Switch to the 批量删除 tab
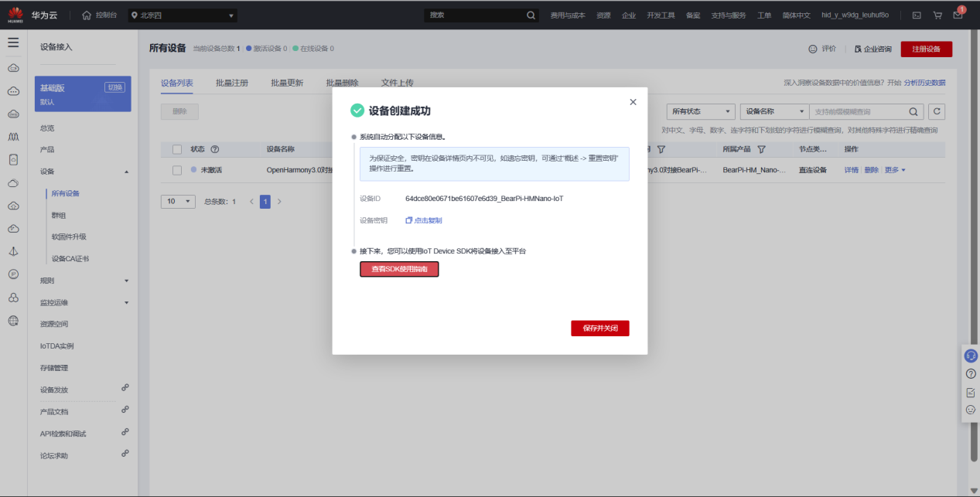The image size is (980, 497). click(342, 83)
